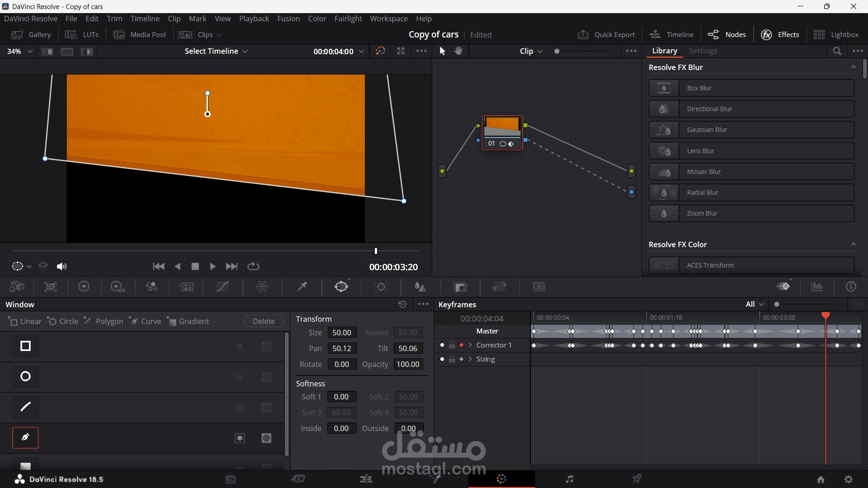Viewport: 868px width, 488px height.
Task: Open the Curves palette icon
Action: pyautogui.click(x=222, y=286)
